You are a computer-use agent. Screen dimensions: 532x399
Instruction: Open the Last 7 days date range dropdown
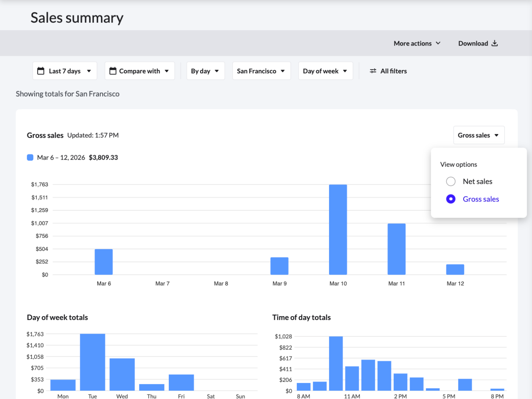(65, 71)
